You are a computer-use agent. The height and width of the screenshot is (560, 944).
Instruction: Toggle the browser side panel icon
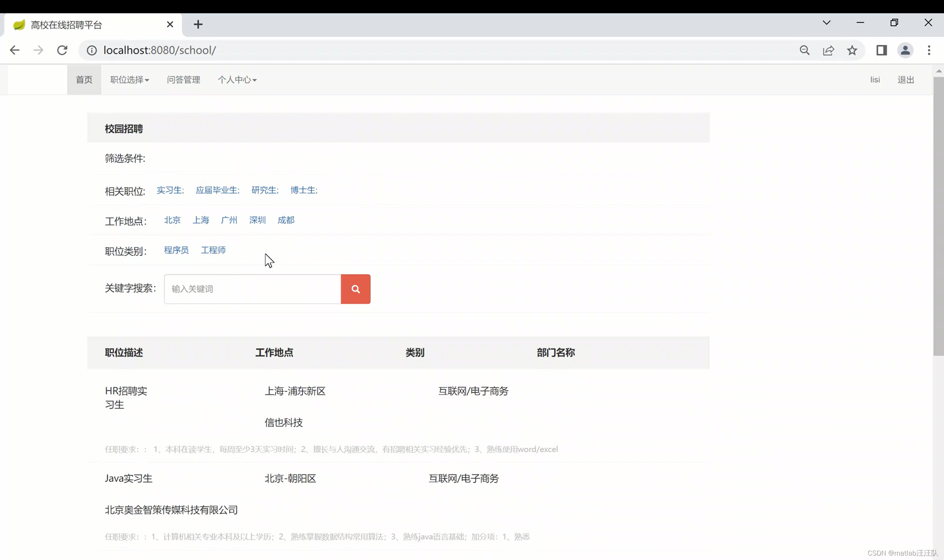[x=881, y=50]
